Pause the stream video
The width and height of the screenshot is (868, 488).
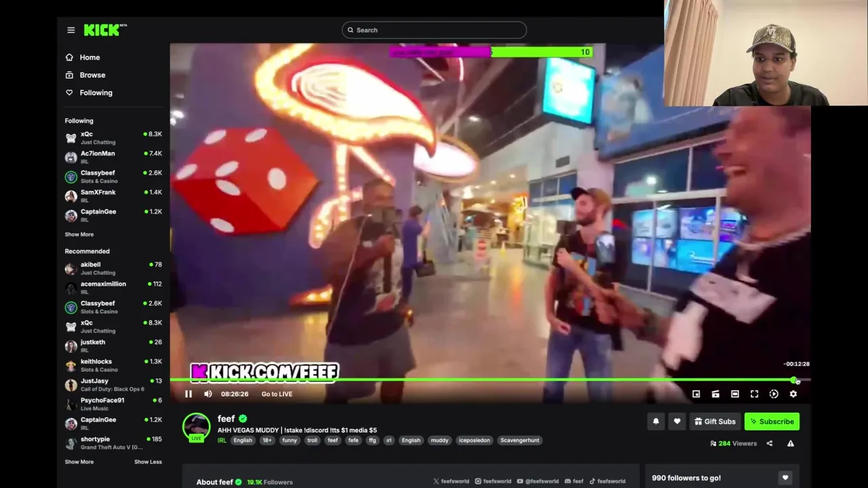click(x=189, y=394)
